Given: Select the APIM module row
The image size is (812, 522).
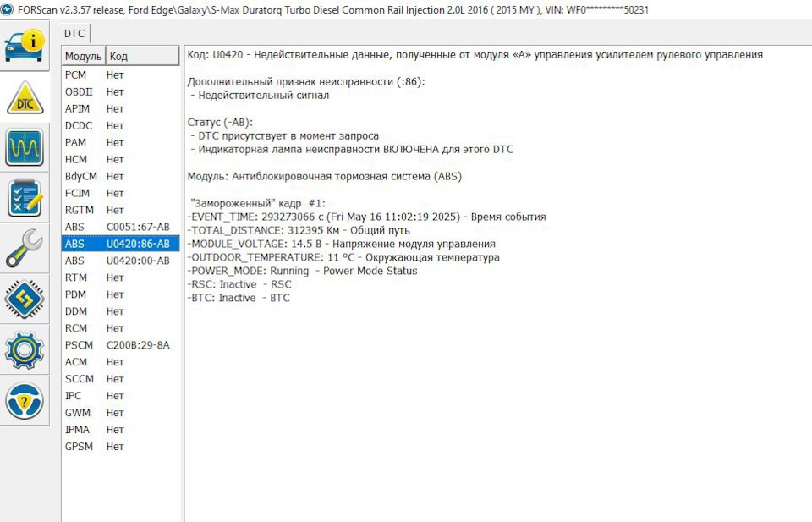Looking at the screenshot, I should [121, 109].
